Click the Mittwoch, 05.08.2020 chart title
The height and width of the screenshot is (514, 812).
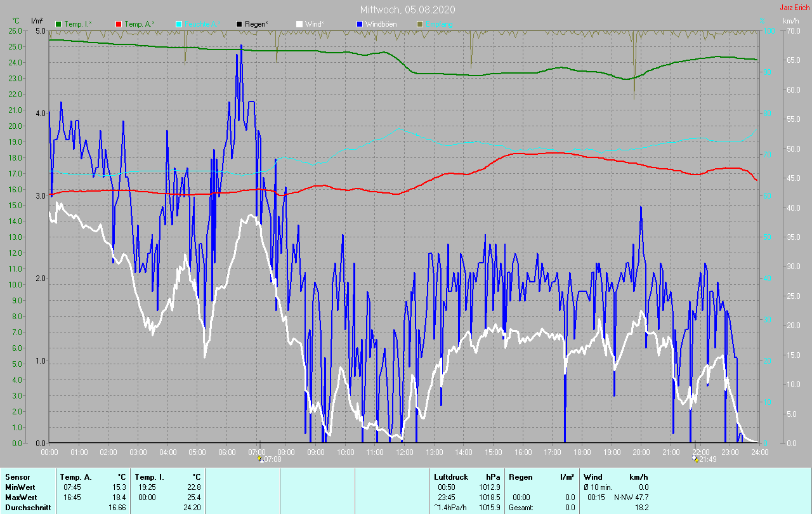(407, 10)
